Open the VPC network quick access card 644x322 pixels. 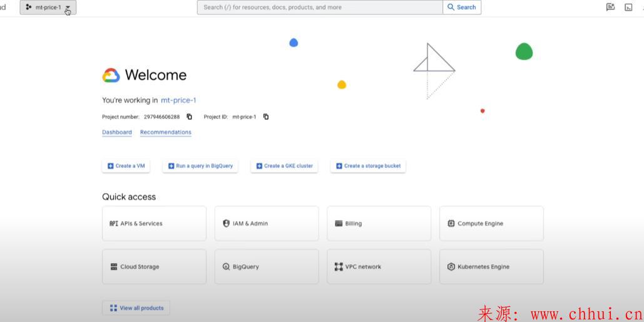pyautogui.click(x=379, y=266)
